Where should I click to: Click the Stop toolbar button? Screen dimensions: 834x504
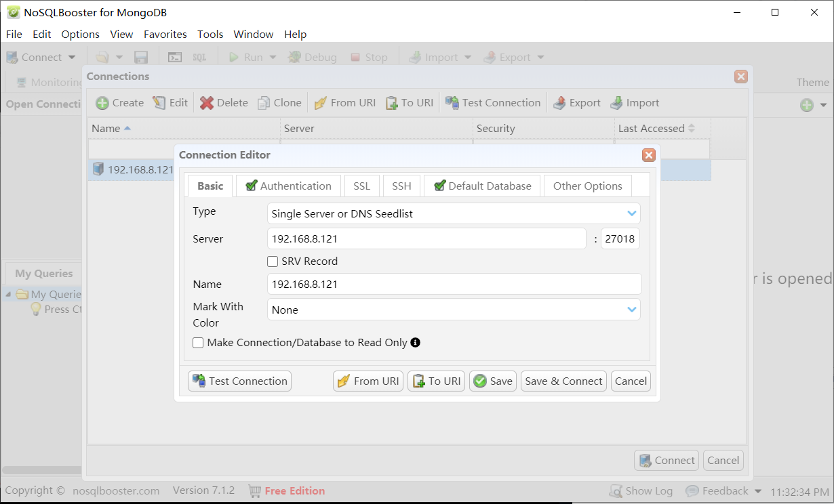coord(369,58)
